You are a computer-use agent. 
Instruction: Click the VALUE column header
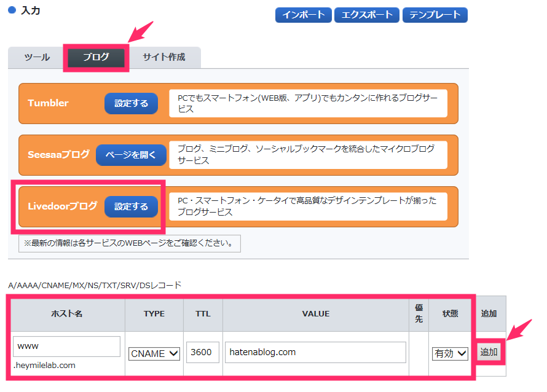(316, 313)
